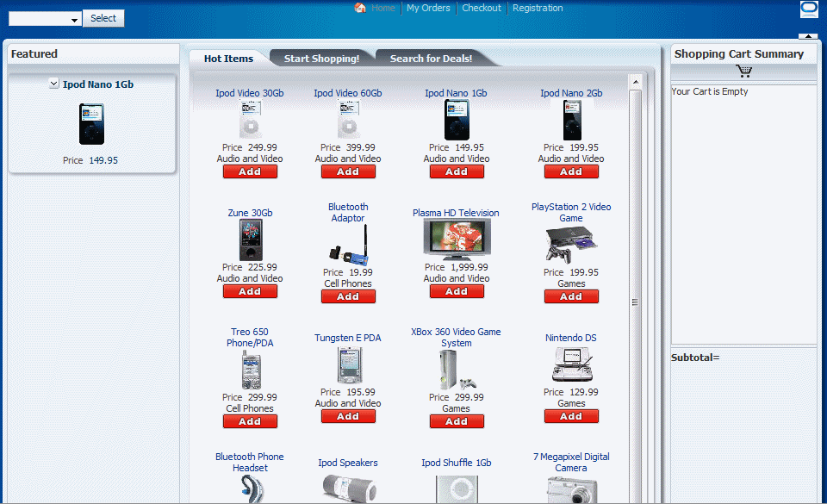The width and height of the screenshot is (827, 504).
Task: Add Plasma HD Television to cart
Action: pyautogui.click(x=457, y=291)
